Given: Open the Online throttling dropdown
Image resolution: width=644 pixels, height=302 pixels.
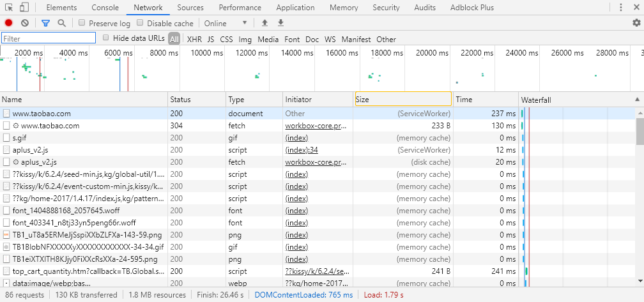Looking at the screenshot, I should pos(226,23).
